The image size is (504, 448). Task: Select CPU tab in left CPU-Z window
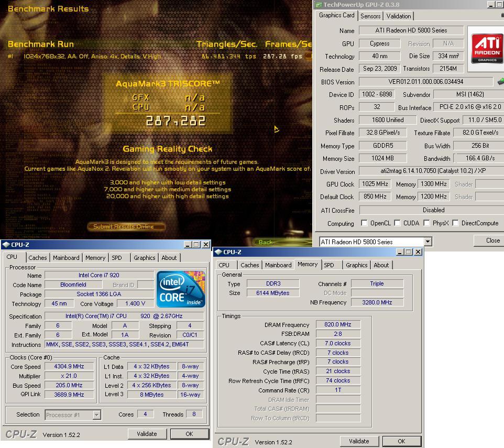tap(12, 257)
